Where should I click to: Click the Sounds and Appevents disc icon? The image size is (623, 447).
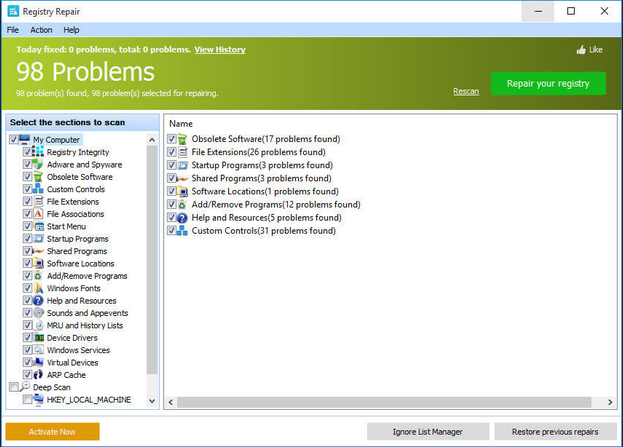coord(38,313)
